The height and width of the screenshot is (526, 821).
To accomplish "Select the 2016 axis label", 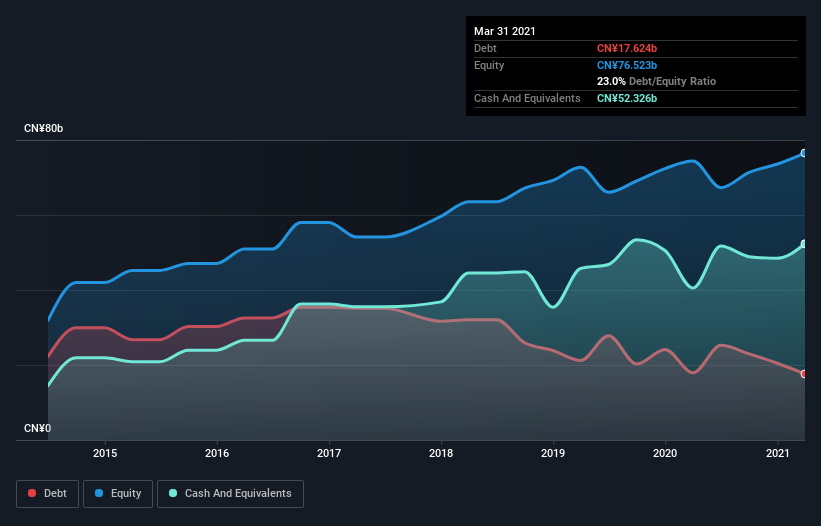I will [x=217, y=453].
